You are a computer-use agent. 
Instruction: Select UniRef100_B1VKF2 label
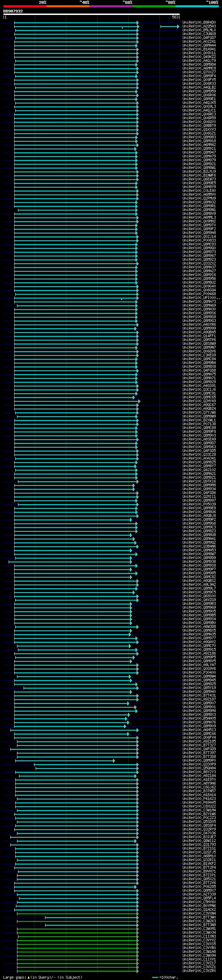tap(199, 863)
